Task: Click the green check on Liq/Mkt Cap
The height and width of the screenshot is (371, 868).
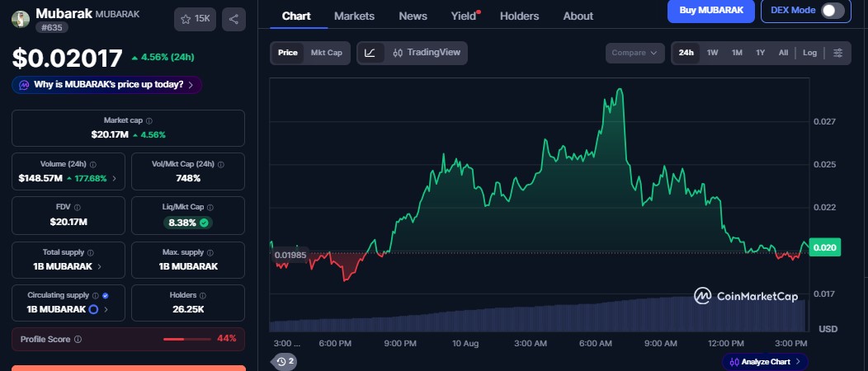Action: tap(204, 223)
